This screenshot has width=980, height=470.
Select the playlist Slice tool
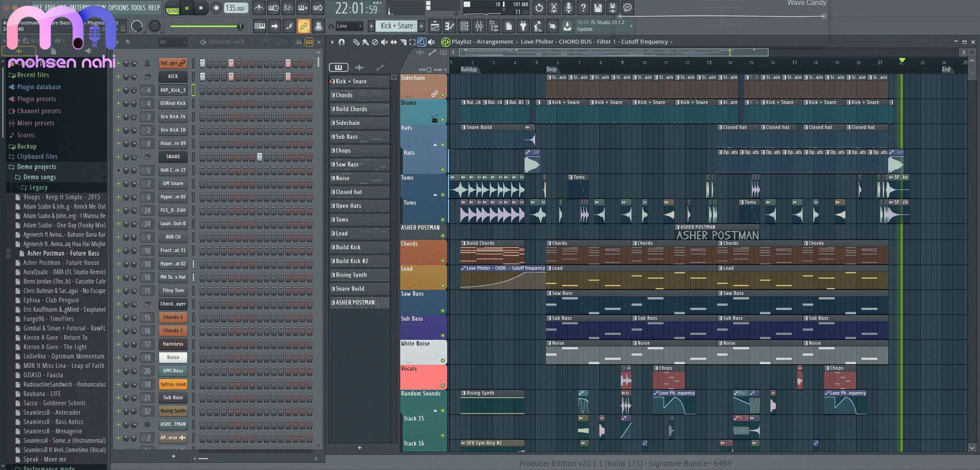pos(403,42)
